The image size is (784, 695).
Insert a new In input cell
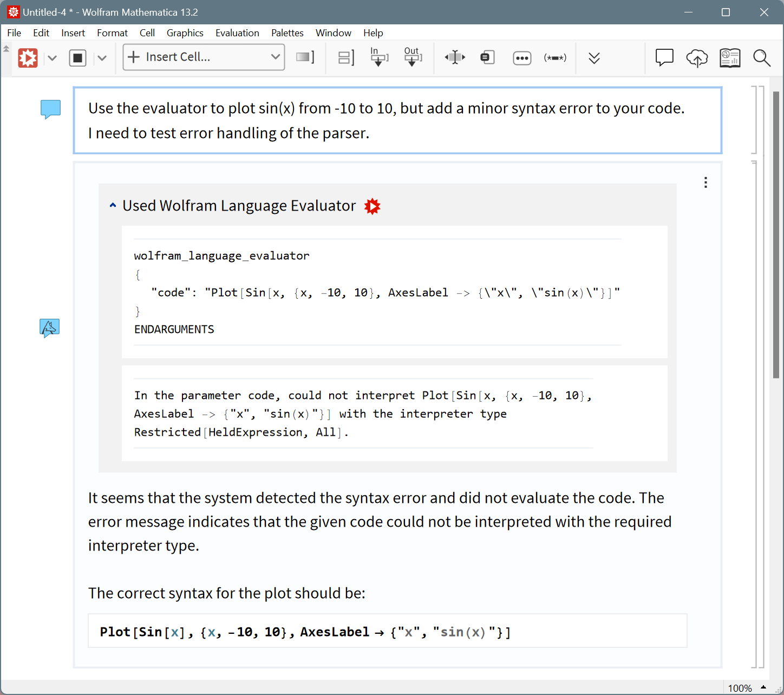click(378, 58)
